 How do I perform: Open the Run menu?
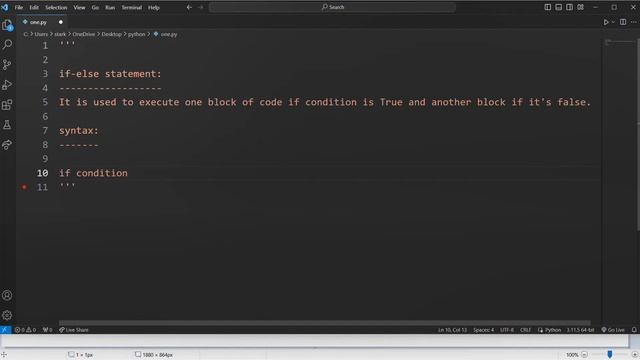coord(110,7)
